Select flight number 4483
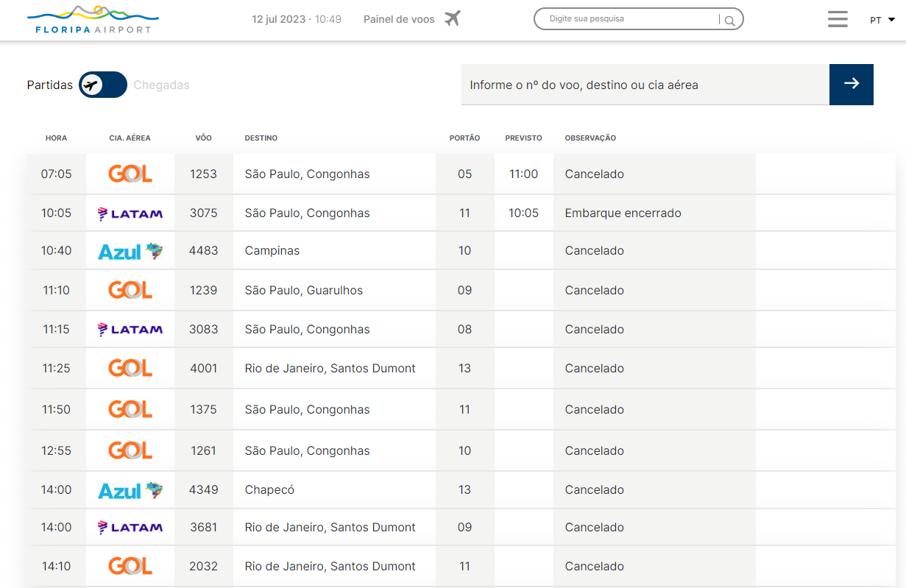The width and height of the screenshot is (906, 588). click(x=203, y=251)
